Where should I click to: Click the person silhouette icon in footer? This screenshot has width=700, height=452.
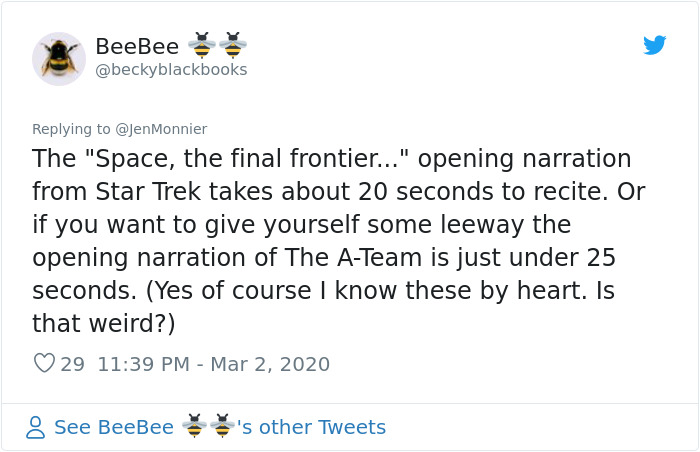35,427
